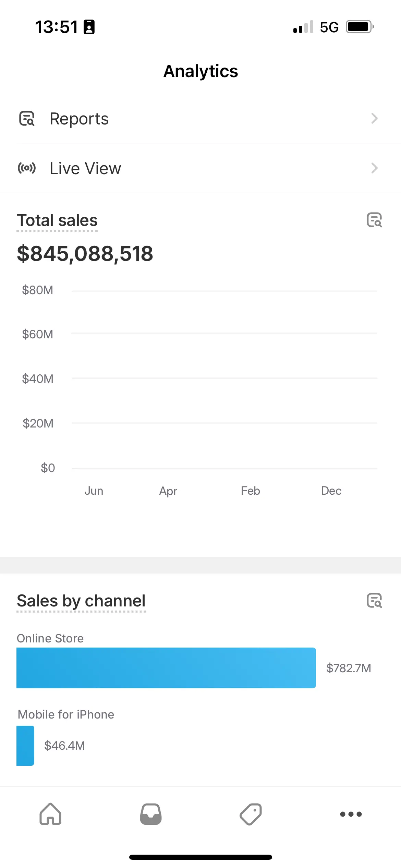Tap the Total sales heading

(57, 220)
